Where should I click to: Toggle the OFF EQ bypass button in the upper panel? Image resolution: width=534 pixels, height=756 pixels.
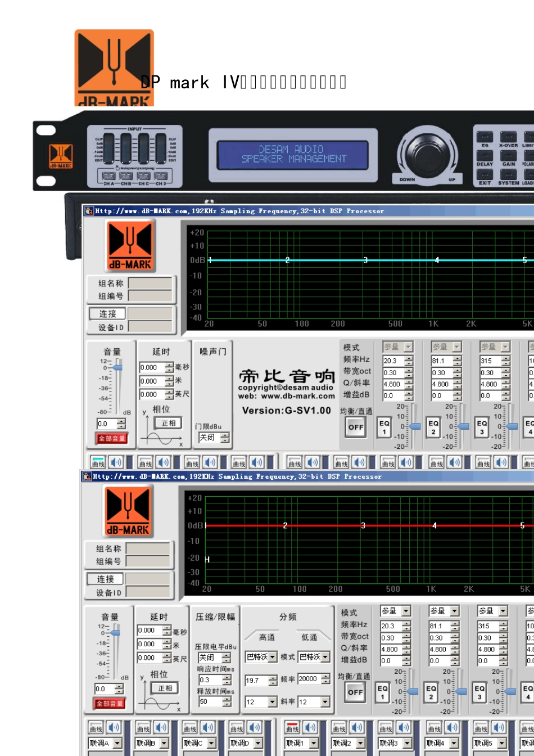[x=356, y=427]
